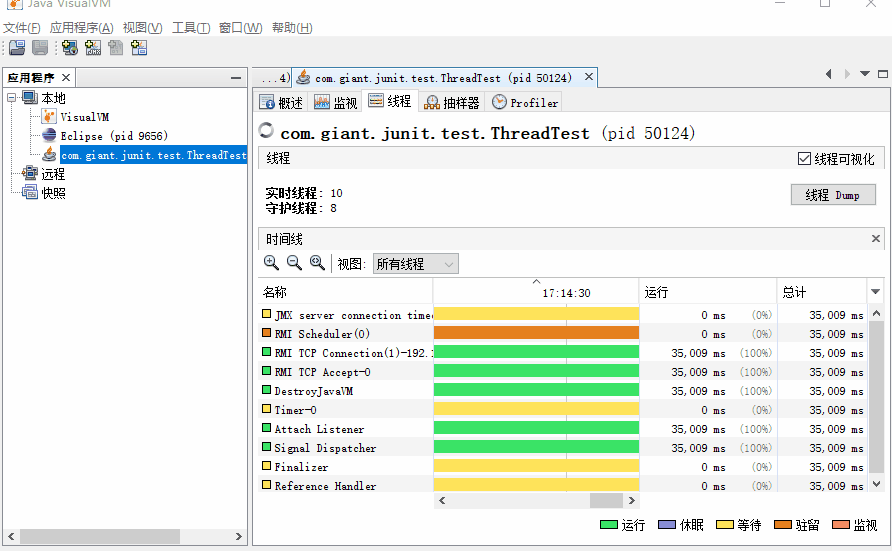The width and height of the screenshot is (892, 551).
Task: Click the timeline horizontal scrollbar thumb
Action: coord(606,500)
